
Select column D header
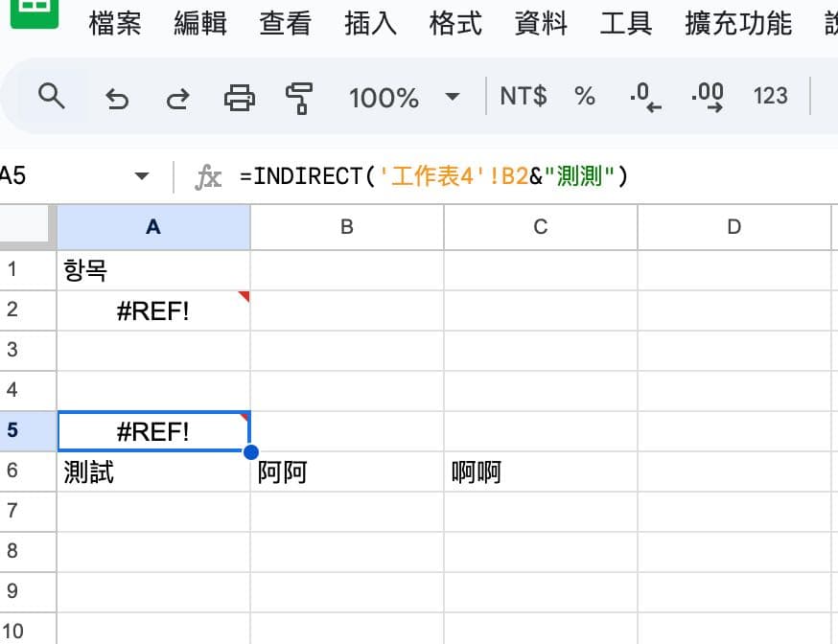click(733, 227)
